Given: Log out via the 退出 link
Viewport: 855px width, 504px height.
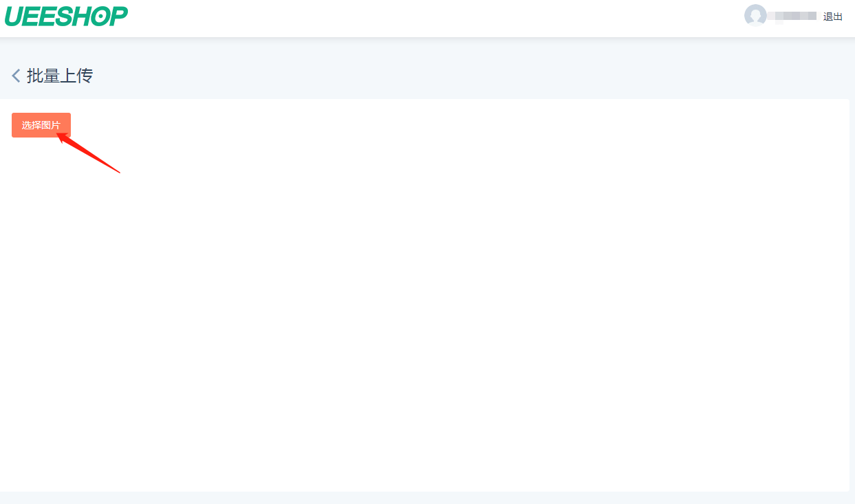Looking at the screenshot, I should [833, 17].
